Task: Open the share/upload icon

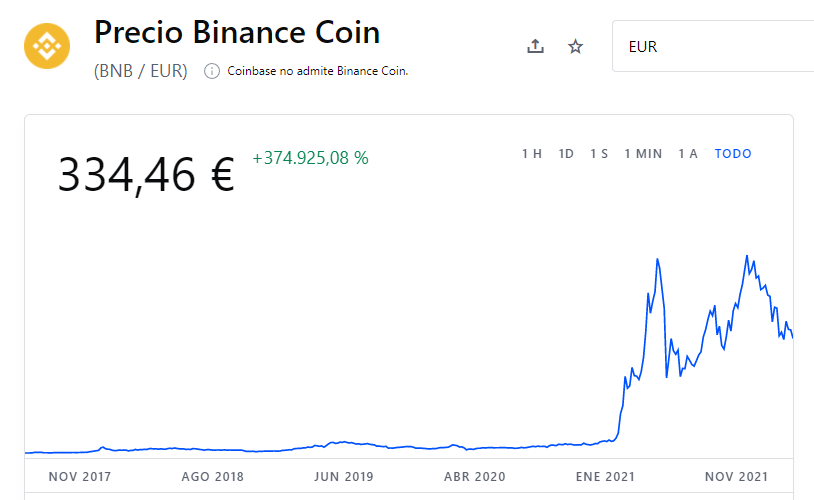Action: 535,46
